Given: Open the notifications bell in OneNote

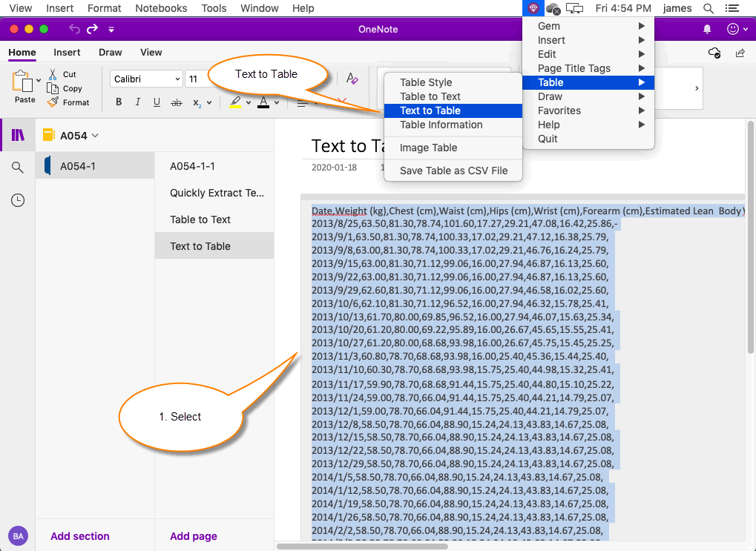Looking at the screenshot, I should pyautogui.click(x=707, y=30).
